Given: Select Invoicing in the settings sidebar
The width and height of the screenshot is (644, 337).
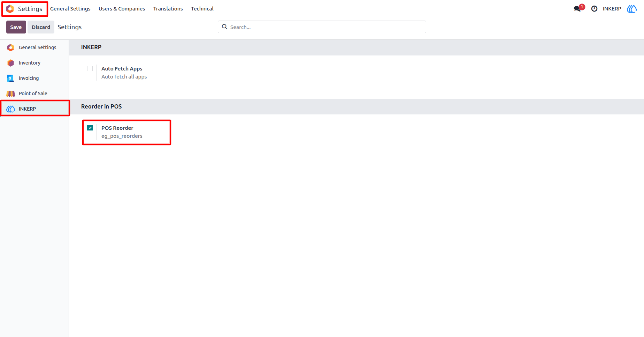Looking at the screenshot, I should click(x=34, y=78).
